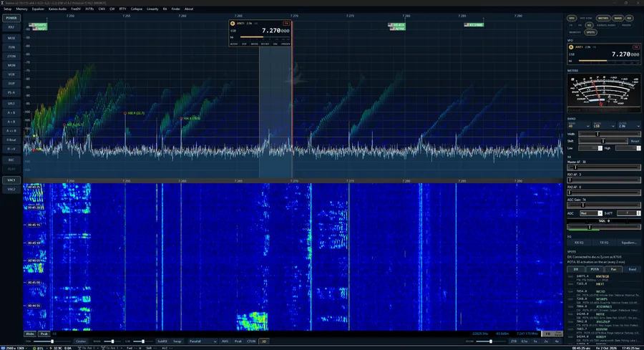Open the Band 40 dropdown
This screenshot has width=644, height=350.
click(x=579, y=126)
